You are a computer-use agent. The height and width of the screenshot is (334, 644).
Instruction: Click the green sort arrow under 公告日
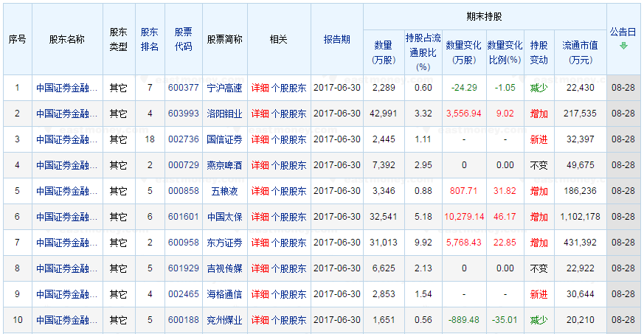click(623, 46)
